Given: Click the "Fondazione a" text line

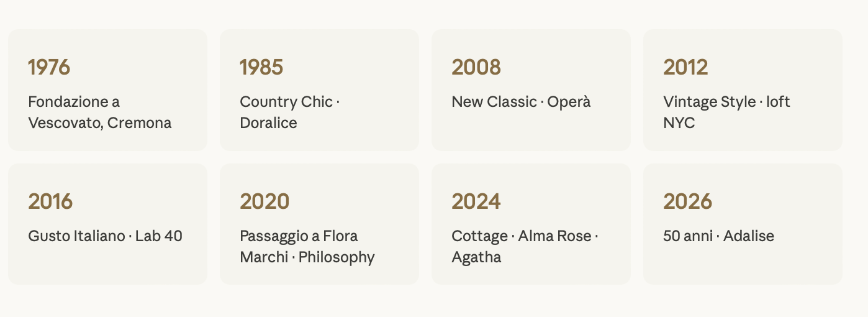Looking at the screenshot, I should 74,102.
